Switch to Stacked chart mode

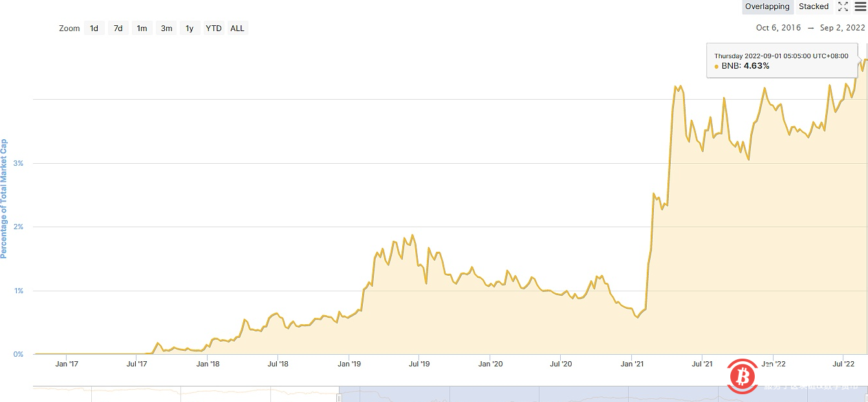pos(813,6)
